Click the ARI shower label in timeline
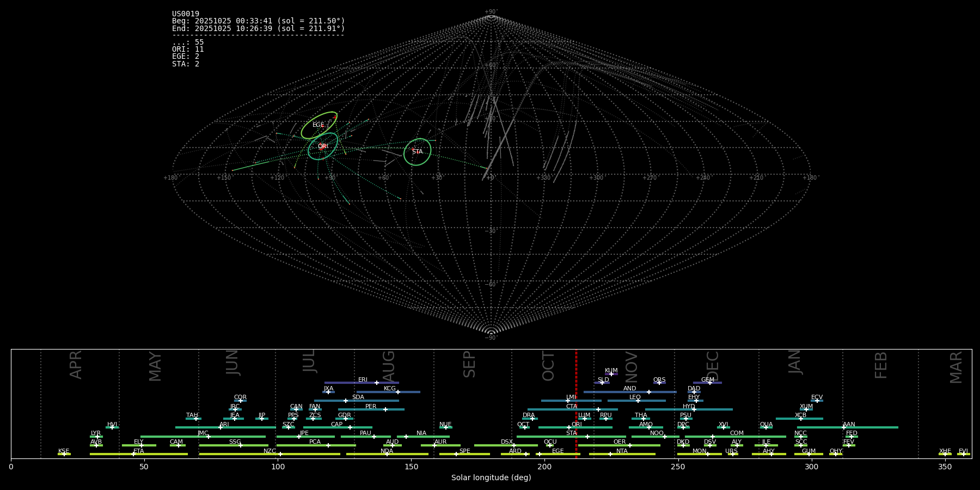980x490 pixels. [x=224, y=425]
